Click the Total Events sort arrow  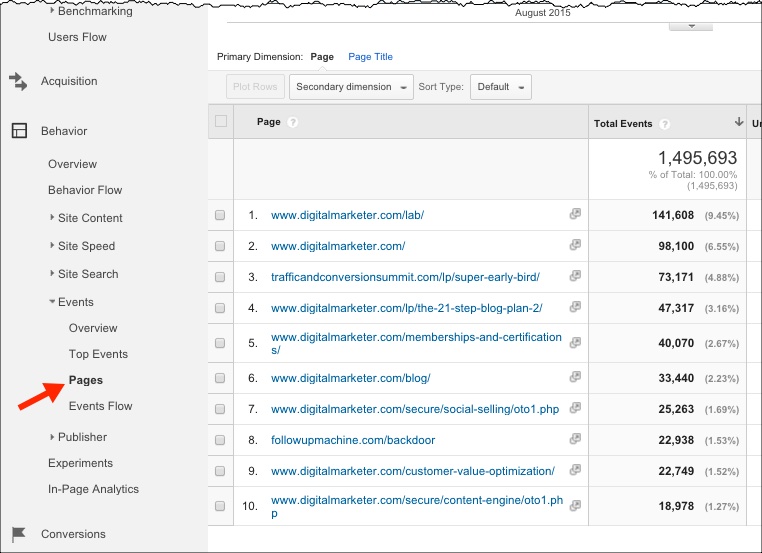[x=739, y=121]
